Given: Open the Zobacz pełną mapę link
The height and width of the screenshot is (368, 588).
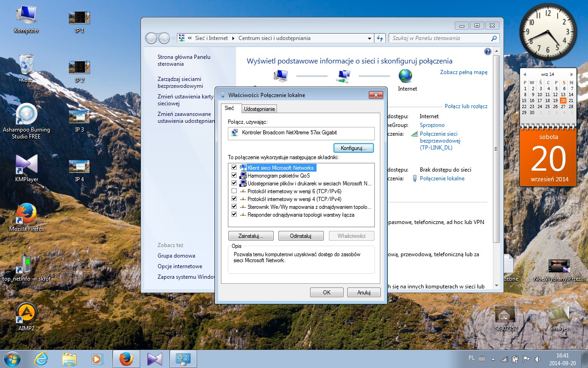Looking at the screenshot, I should (464, 72).
